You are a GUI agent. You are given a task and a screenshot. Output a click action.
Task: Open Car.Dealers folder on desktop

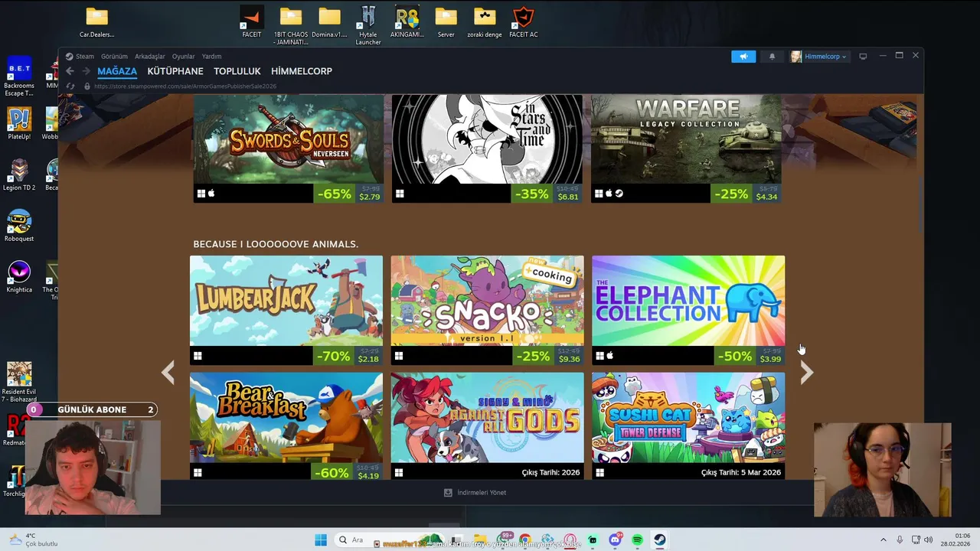click(x=96, y=21)
